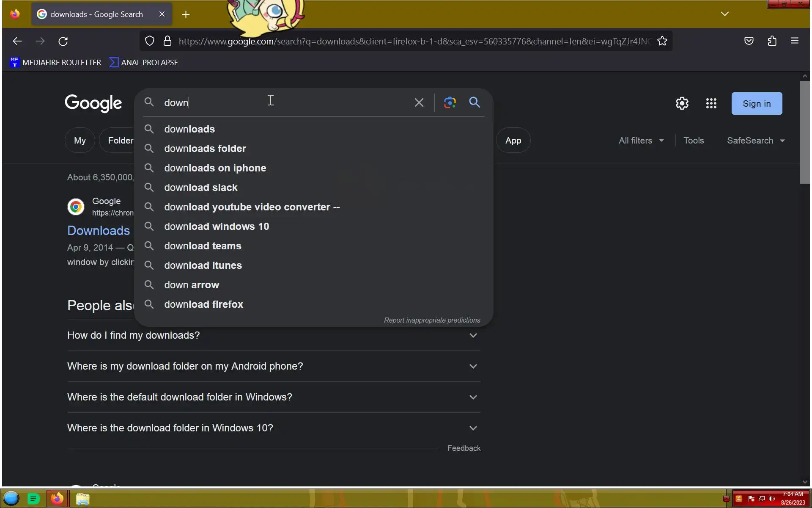The width and height of the screenshot is (812, 508).
Task: Open the file explorer from taskbar
Action: coord(82,499)
